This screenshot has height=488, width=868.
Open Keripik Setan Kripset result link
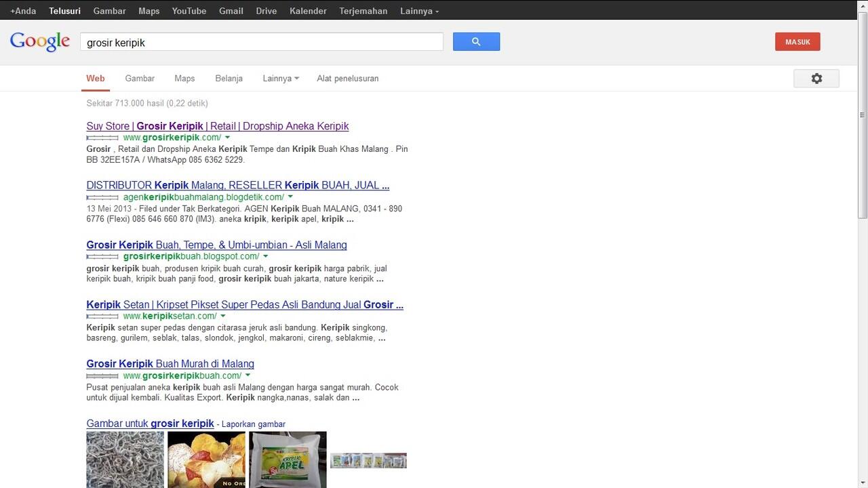click(x=245, y=304)
